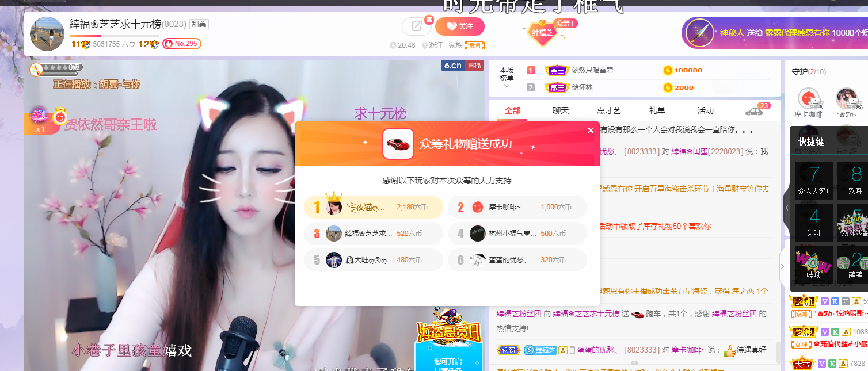Click the 6.cn 直播 logo badge
868x371 pixels.
463,66
